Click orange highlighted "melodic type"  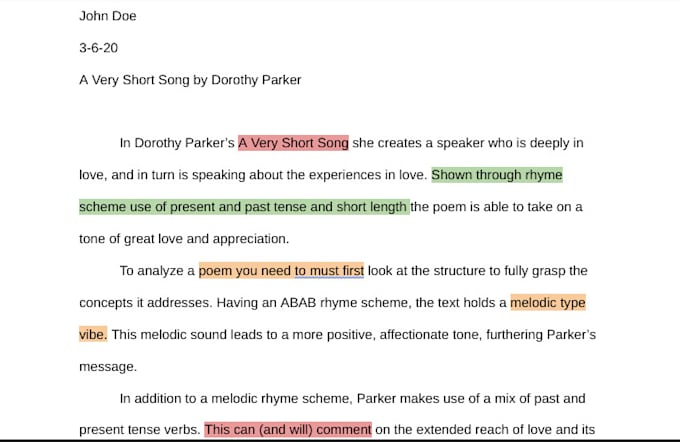click(548, 302)
